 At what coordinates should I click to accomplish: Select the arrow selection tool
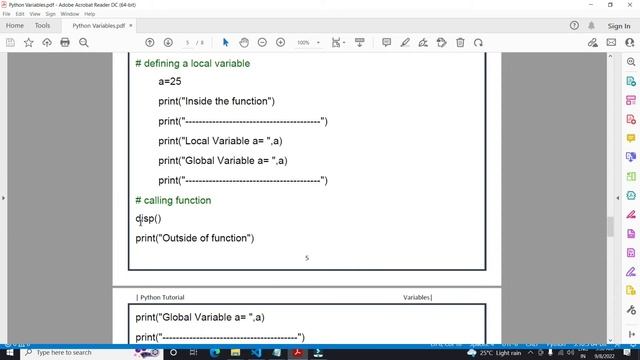tap(225, 42)
